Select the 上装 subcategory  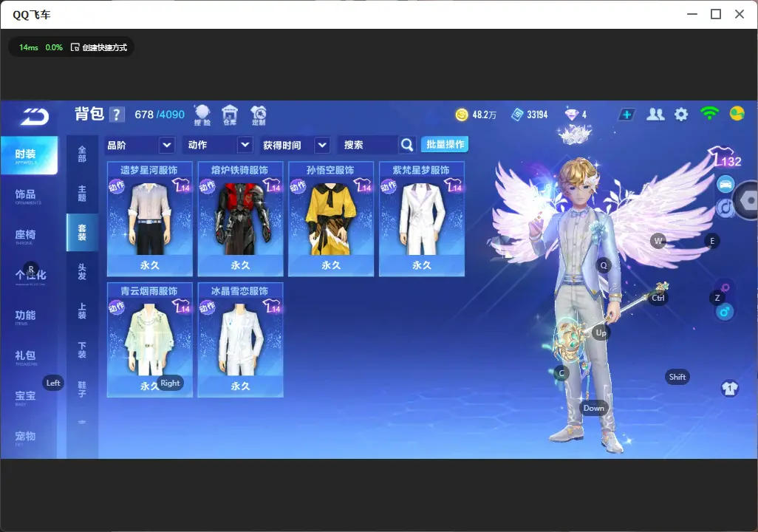[x=82, y=311]
